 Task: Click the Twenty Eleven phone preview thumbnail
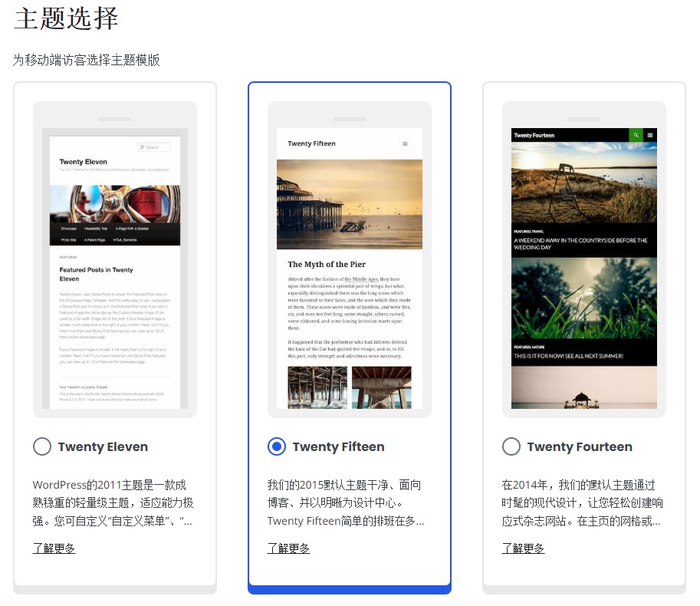pos(115,259)
